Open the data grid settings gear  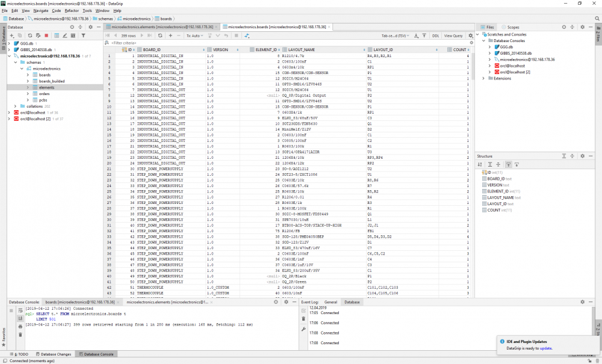[471, 35]
